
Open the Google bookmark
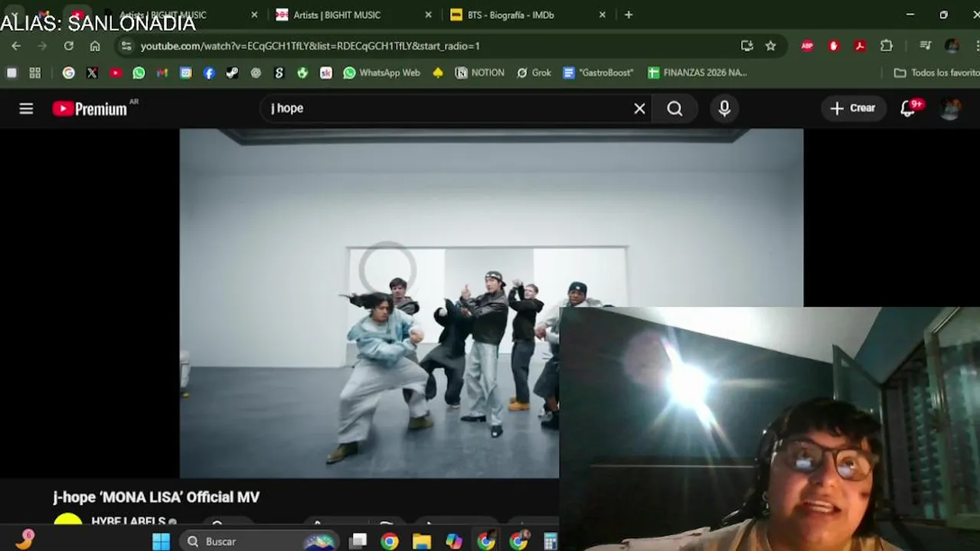pos(69,73)
